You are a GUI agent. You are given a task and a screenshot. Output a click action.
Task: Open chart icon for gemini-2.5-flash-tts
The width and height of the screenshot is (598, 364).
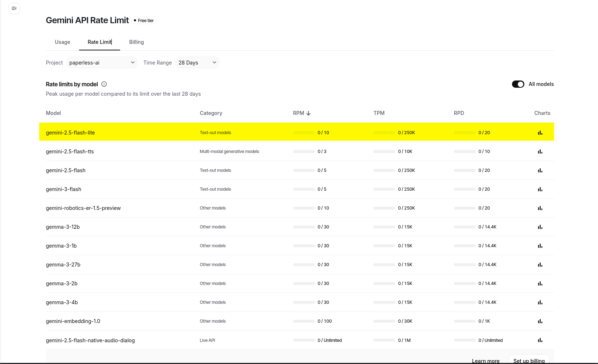pos(540,152)
